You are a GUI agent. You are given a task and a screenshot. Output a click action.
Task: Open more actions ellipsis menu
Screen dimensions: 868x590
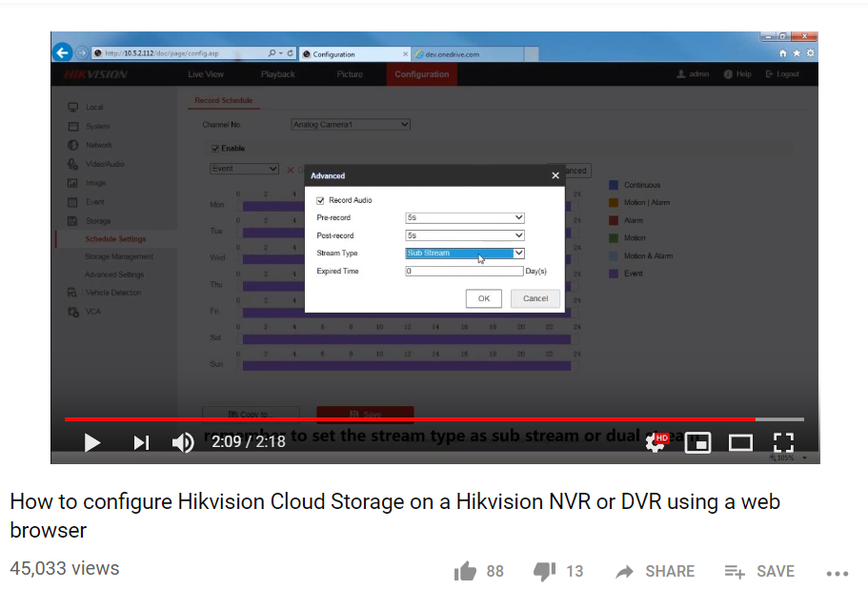pyautogui.click(x=837, y=572)
